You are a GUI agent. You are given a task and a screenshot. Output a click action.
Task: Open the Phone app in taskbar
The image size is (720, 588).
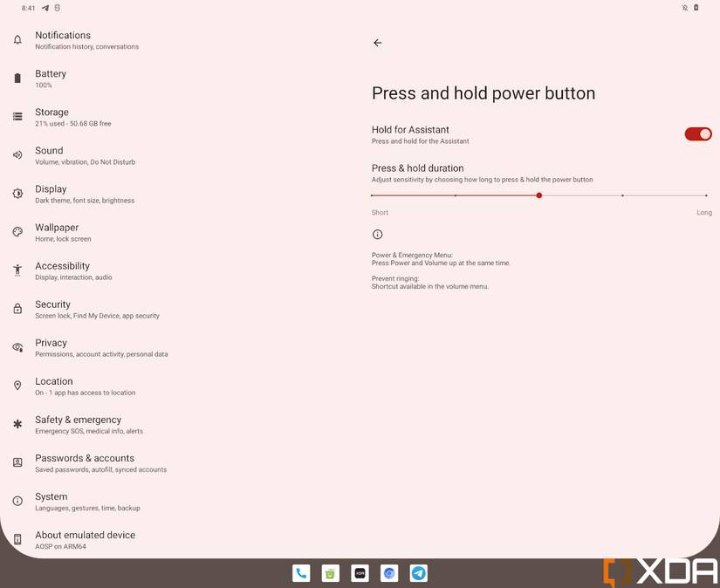(301, 573)
